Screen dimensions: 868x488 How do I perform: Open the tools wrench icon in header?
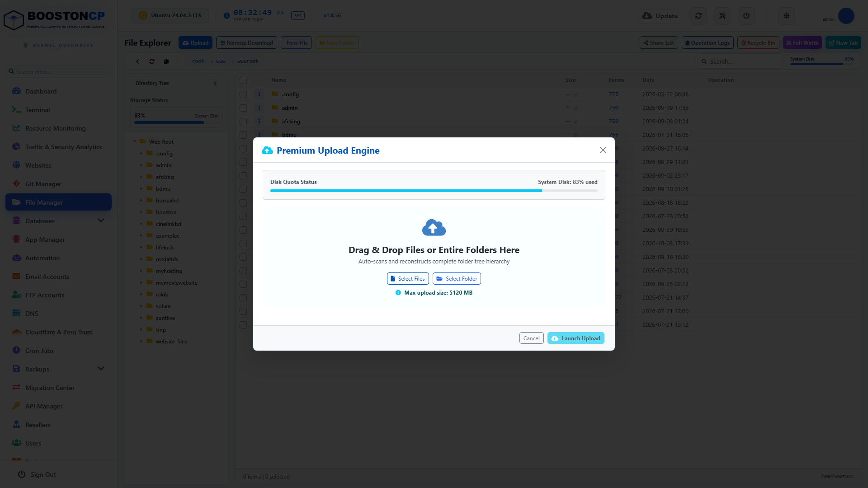tap(722, 16)
